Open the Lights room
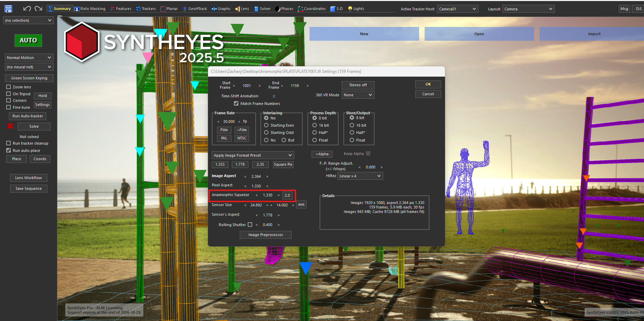The width and height of the screenshot is (644, 321). pyautogui.click(x=356, y=9)
